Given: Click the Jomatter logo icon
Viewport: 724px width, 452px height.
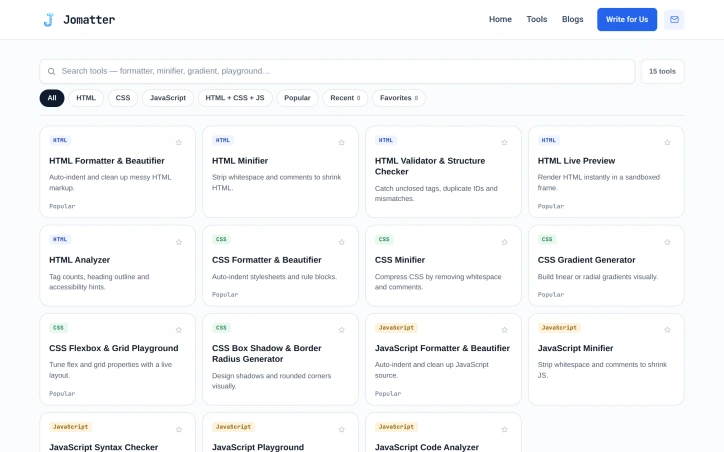Looking at the screenshot, I should coord(48,20).
